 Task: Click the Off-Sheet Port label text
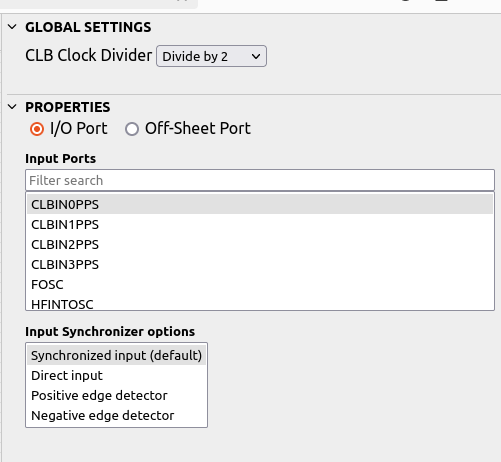click(198, 129)
